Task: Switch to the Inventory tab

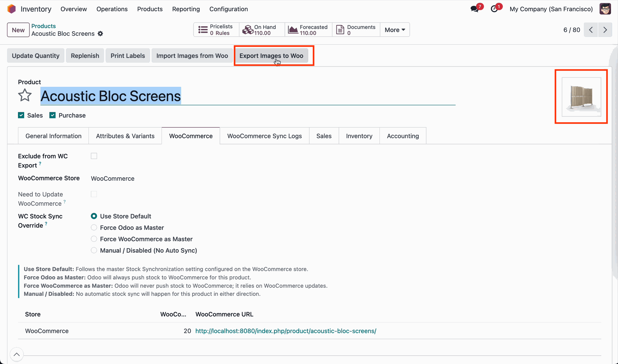Action: coord(359,136)
